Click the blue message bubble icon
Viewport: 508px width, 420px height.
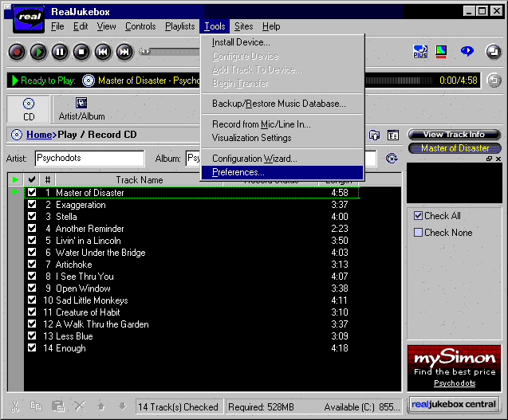(x=467, y=51)
